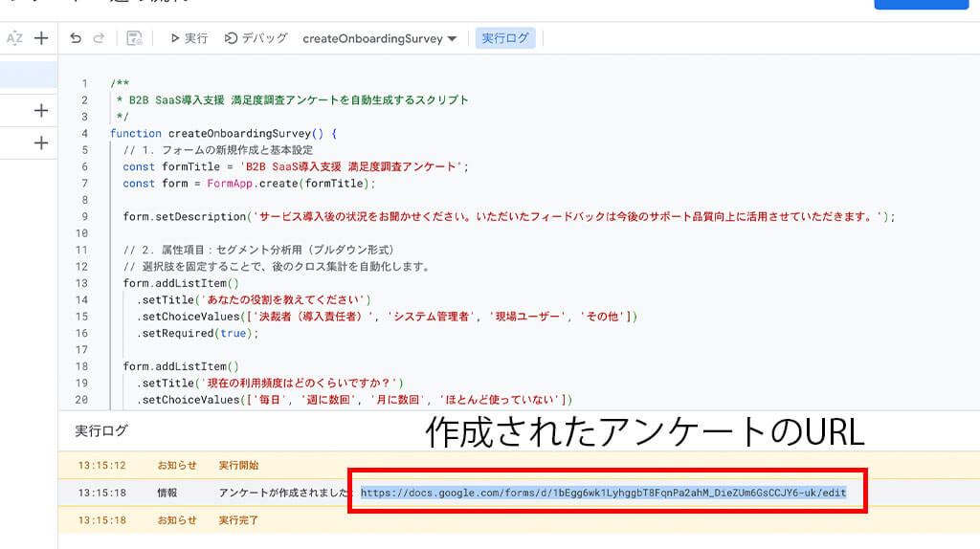Save the project with the disk icon
The width and height of the screenshot is (980, 549).
(x=134, y=38)
